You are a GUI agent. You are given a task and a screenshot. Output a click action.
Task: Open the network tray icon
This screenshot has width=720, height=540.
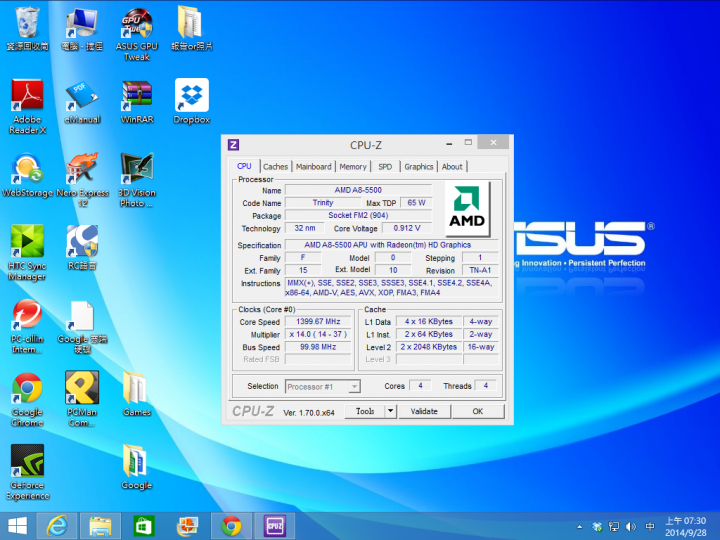614,527
